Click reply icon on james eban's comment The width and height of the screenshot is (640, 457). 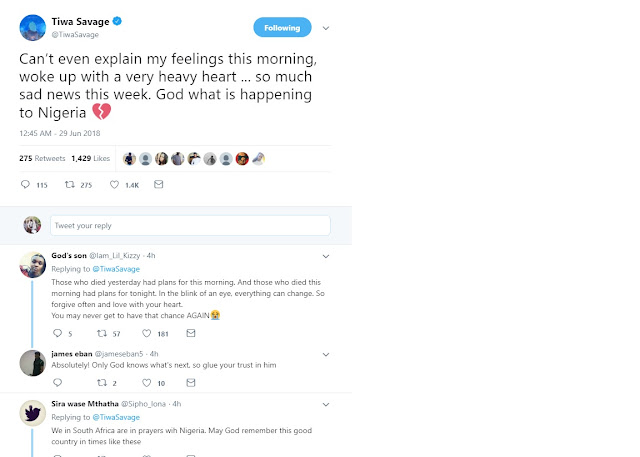point(56,383)
